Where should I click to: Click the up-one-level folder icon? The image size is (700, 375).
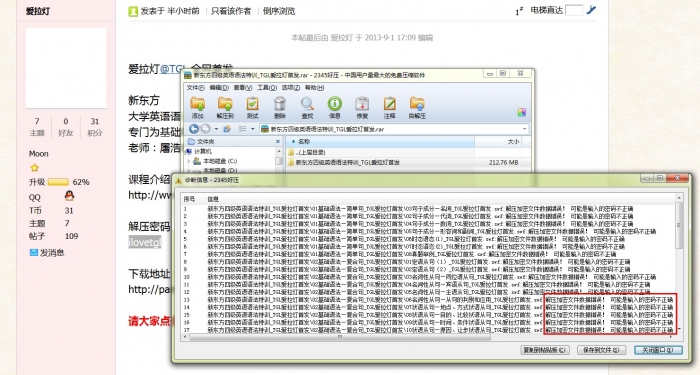[x=227, y=129]
